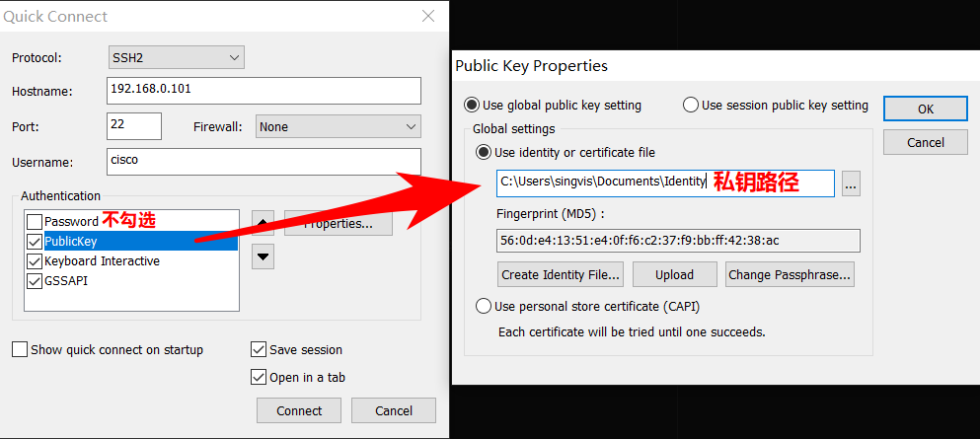Choose Use personal store certificate (CAPI)
The image size is (980, 439).
pos(484,307)
